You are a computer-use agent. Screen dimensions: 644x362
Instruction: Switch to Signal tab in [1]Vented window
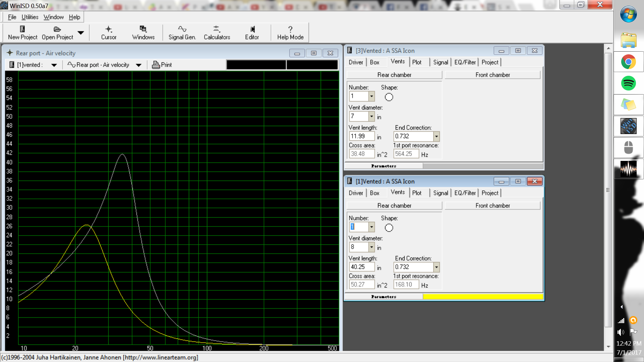pyautogui.click(x=440, y=193)
